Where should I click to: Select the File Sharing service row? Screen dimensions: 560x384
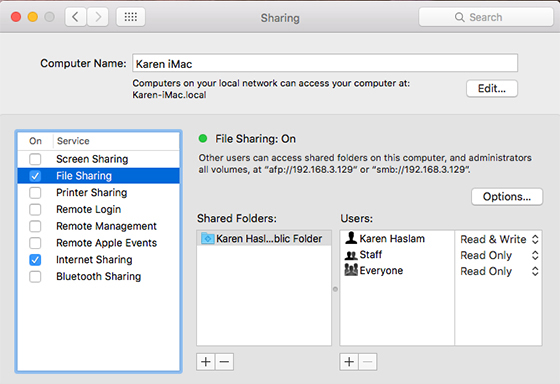pos(99,176)
